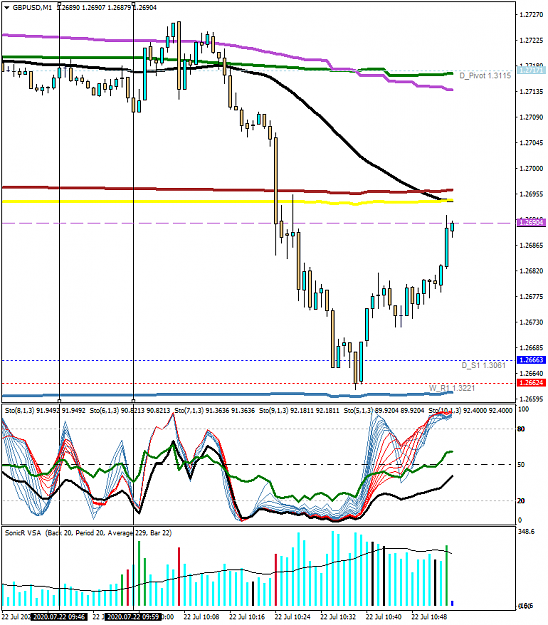548x625 pixels.
Task: Click the 22 Jul 10:32 time label
Action: (x=338, y=617)
